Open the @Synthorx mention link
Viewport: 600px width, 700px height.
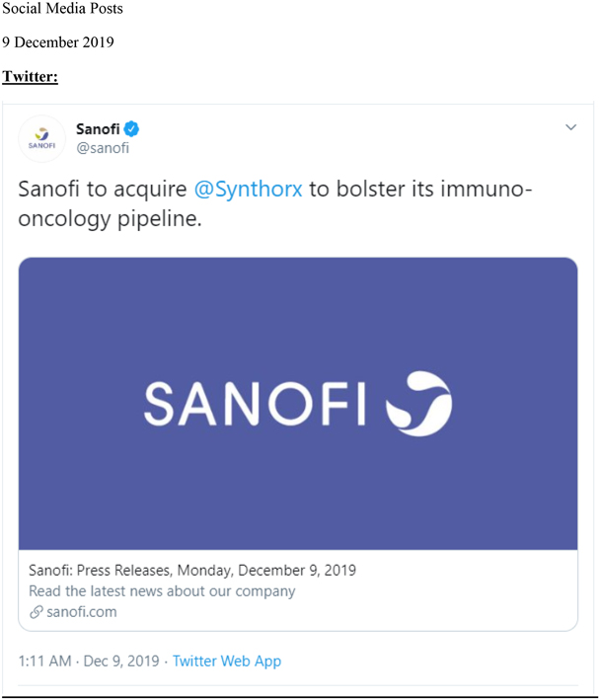248,189
